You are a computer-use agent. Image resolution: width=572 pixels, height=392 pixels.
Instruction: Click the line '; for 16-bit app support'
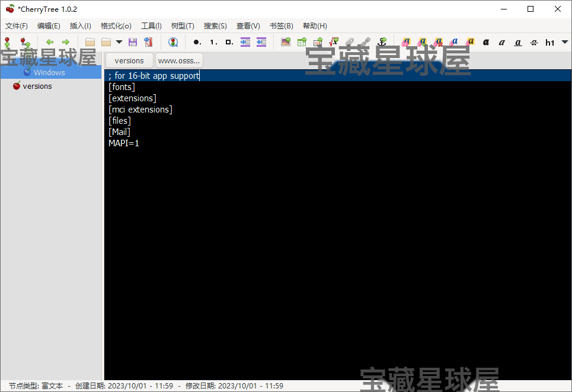pyautogui.click(x=154, y=76)
